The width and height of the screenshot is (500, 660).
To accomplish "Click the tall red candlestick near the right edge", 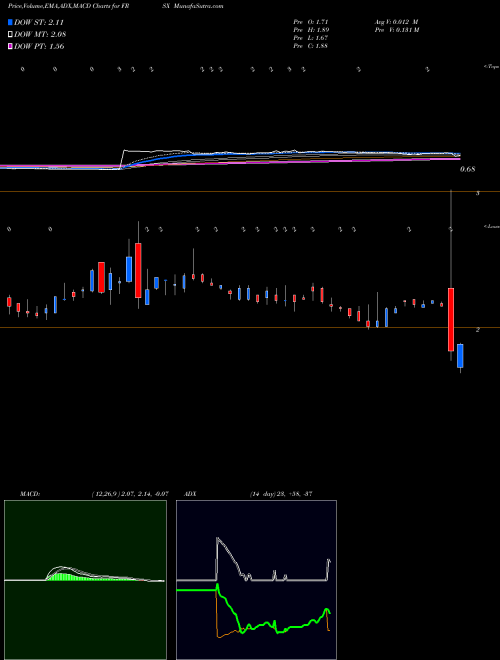I will click(451, 319).
